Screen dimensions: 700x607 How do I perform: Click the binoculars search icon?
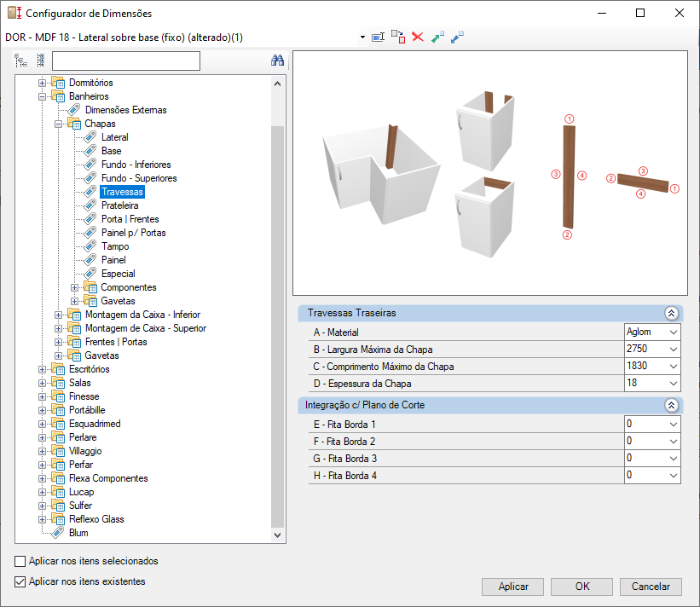click(277, 61)
